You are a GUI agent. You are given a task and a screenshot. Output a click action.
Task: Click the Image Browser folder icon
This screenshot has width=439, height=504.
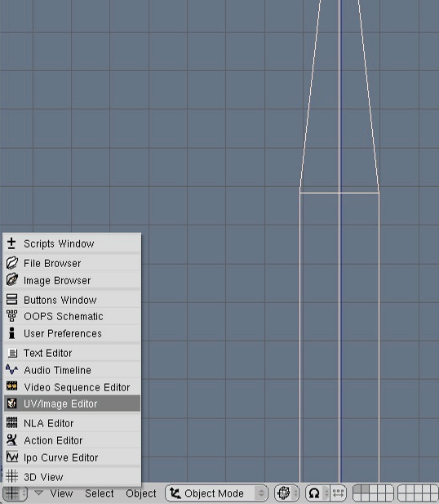tap(12, 279)
